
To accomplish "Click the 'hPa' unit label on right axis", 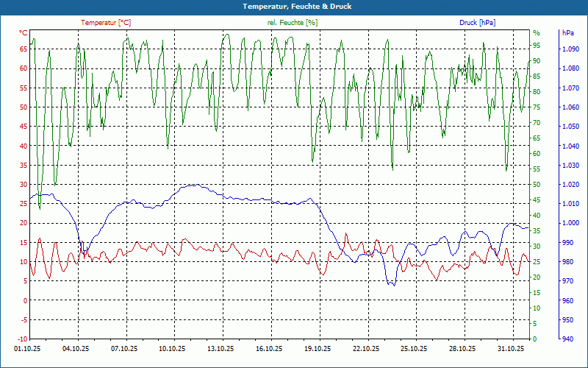I will pos(568,33).
